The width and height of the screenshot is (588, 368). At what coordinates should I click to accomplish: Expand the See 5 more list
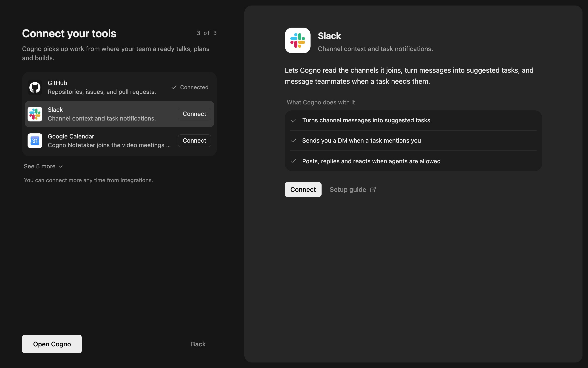click(x=43, y=167)
